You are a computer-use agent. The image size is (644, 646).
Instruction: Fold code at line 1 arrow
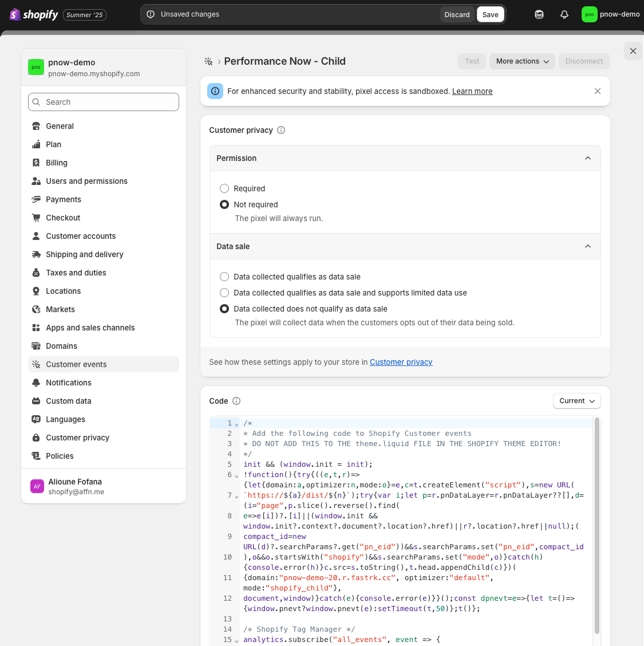coord(236,424)
